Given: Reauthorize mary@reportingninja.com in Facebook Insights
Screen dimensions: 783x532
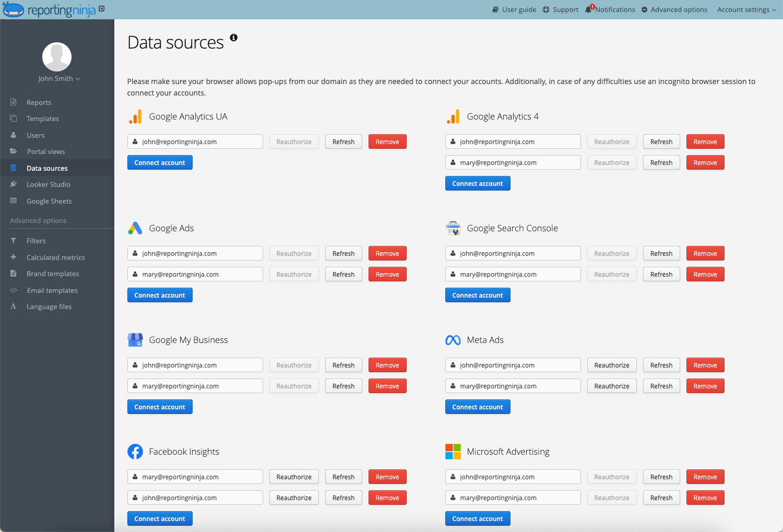Looking at the screenshot, I should pos(294,477).
